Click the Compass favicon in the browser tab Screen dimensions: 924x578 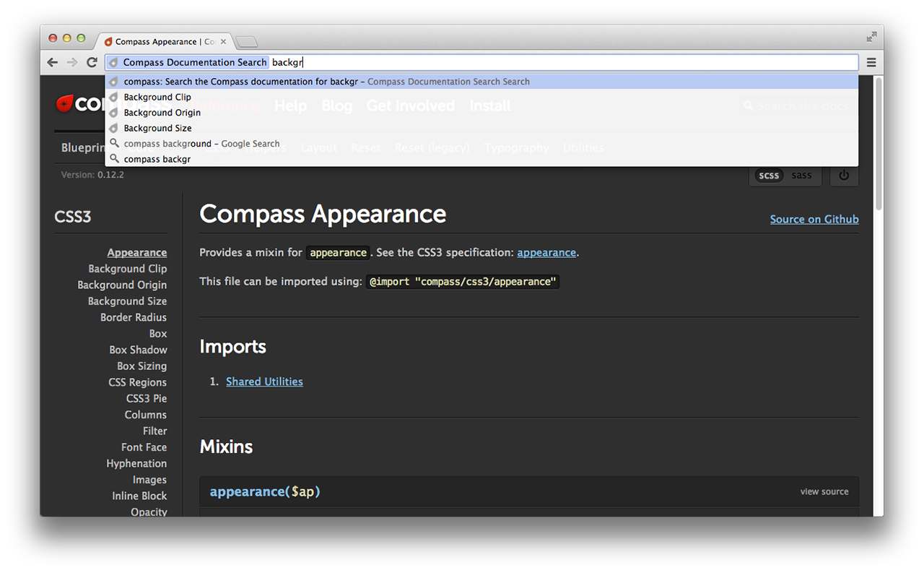click(108, 42)
